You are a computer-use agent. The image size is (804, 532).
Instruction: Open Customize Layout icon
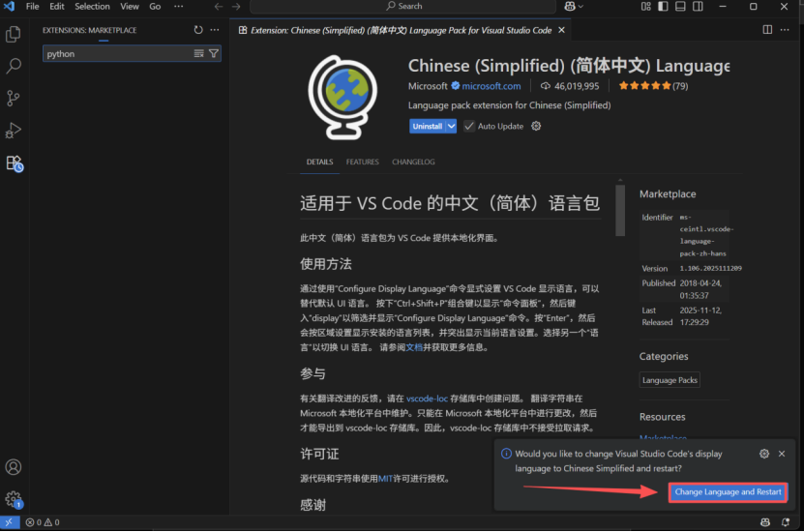click(x=646, y=6)
